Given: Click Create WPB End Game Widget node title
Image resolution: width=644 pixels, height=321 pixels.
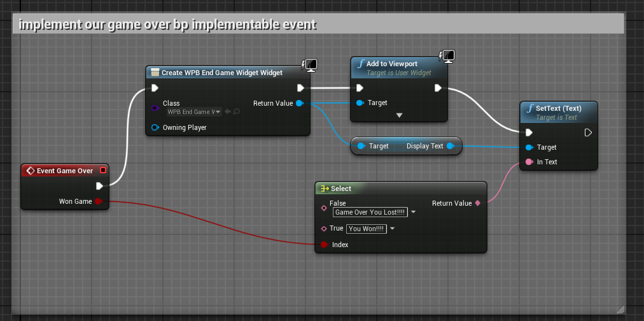Looking at the screenshot, I should (222, 73).
